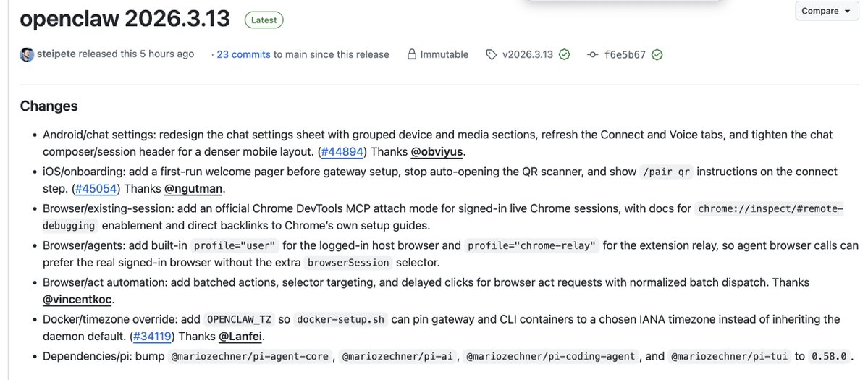Visit @obviyus's profile
The image size is (868, 380).
(x=437, y=152)
